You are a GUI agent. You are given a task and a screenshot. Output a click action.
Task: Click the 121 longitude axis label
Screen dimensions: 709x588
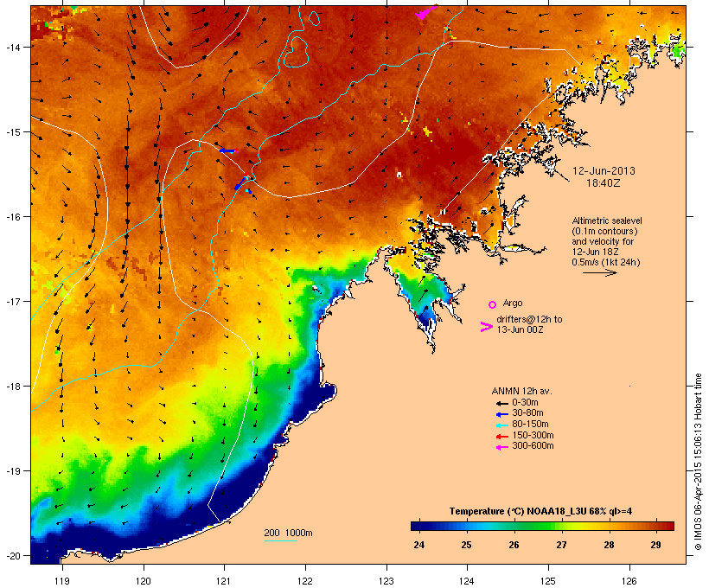coord(224,581)
